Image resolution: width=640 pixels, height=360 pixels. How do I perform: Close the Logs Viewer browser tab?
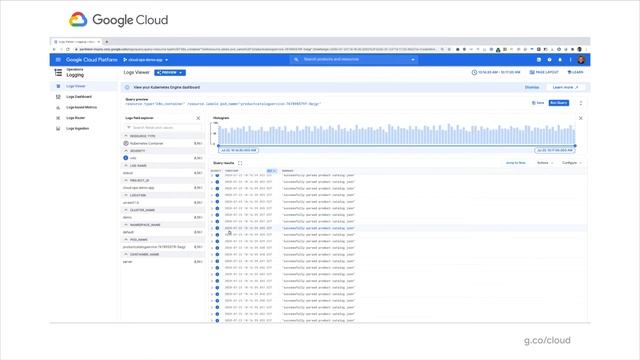[98, 42]
